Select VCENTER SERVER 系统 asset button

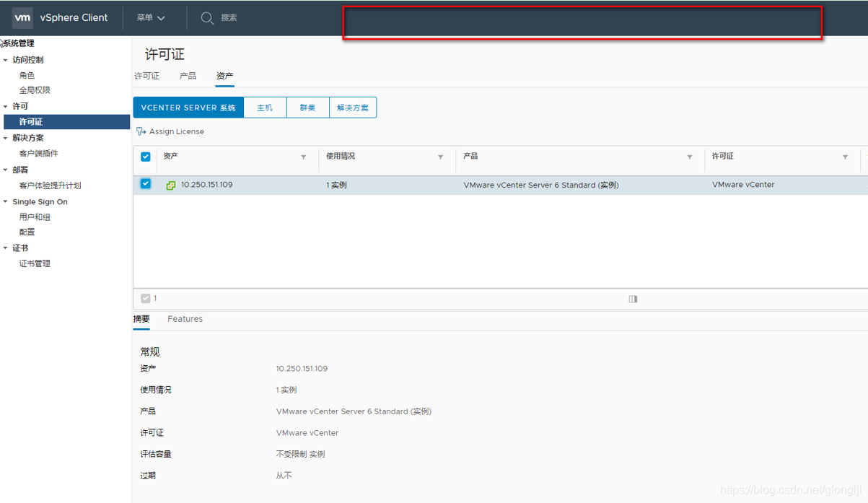coord(188,108)
